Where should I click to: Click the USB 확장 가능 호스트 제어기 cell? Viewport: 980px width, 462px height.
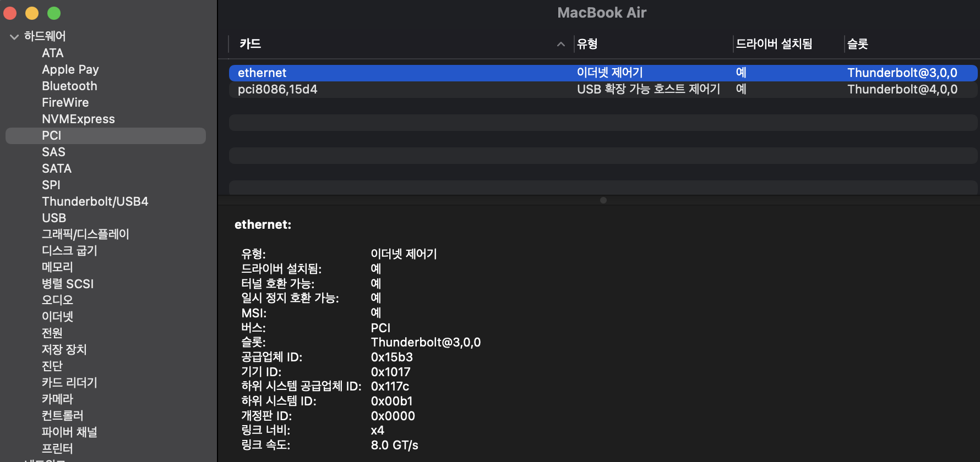[x=649, y=90]
